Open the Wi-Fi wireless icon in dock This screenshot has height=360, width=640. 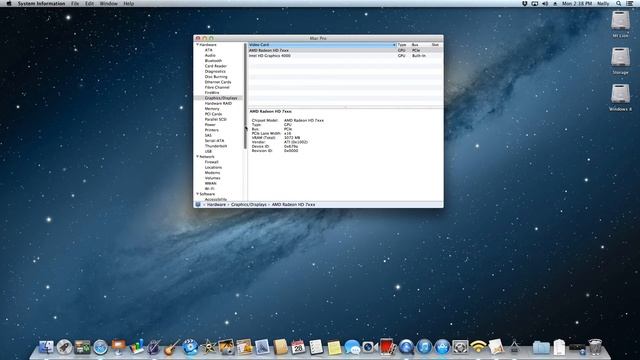(478, 347)
